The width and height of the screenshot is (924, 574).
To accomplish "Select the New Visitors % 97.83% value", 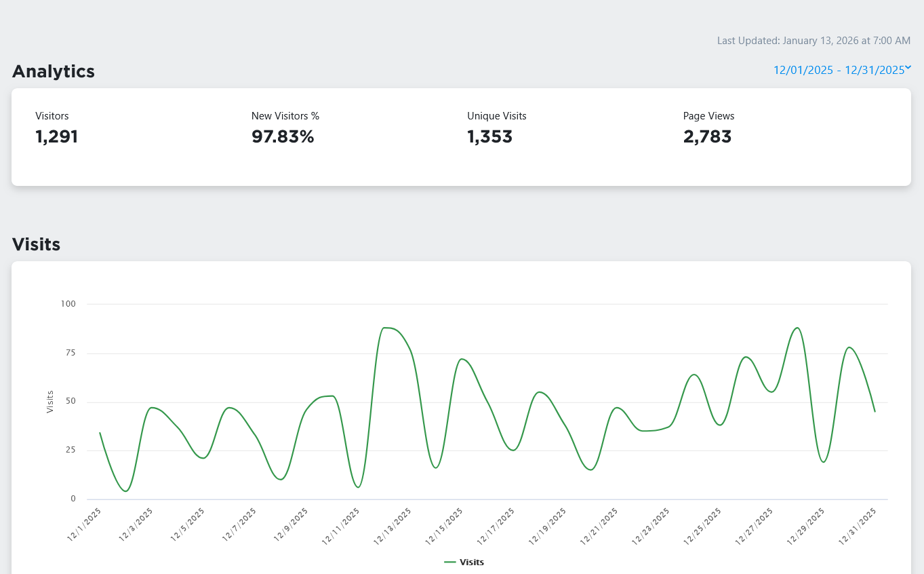I will (283, 136).
